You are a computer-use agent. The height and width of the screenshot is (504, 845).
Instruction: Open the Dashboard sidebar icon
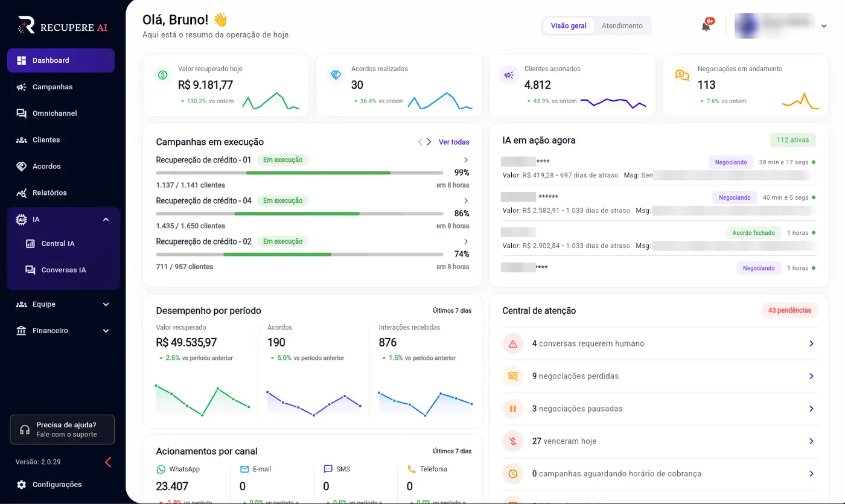click(22, 60)
